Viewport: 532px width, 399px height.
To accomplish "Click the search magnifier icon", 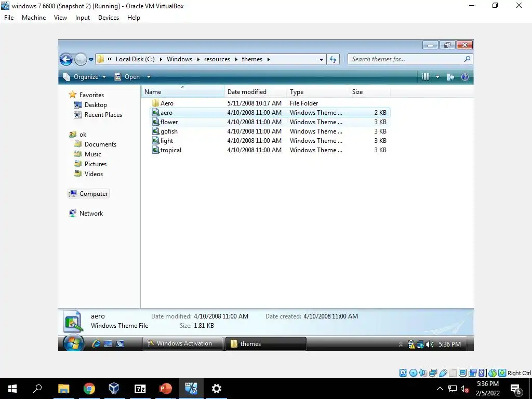I will (x=467, y=59).
